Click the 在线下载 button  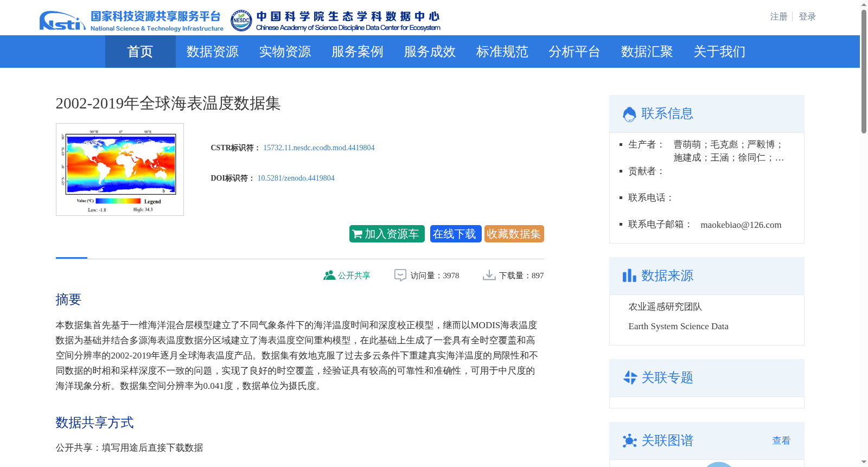[456, 234]
